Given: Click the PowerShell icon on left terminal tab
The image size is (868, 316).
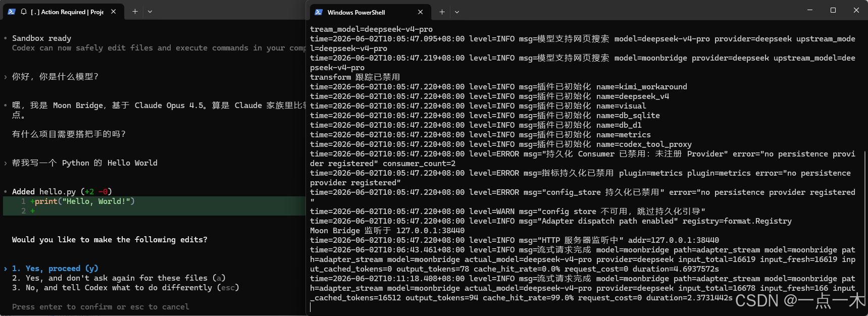Looking at the screenshot, I should pos(12,12).
